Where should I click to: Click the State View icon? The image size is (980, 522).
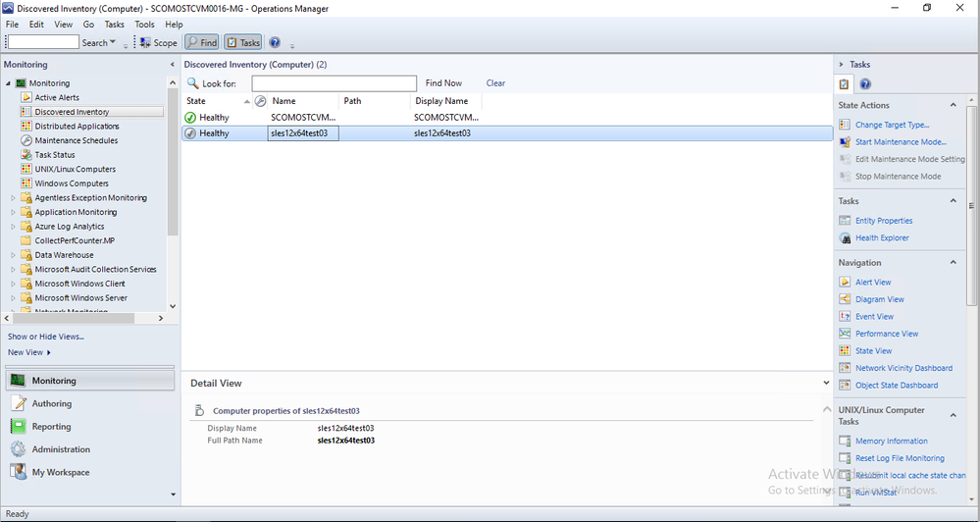tap(845, 350)
